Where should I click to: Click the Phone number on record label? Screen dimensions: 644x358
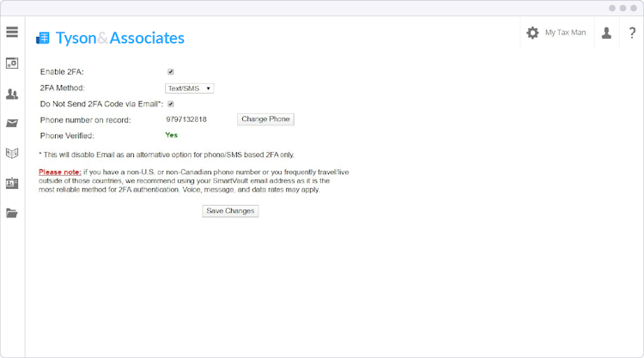[85, 120]
